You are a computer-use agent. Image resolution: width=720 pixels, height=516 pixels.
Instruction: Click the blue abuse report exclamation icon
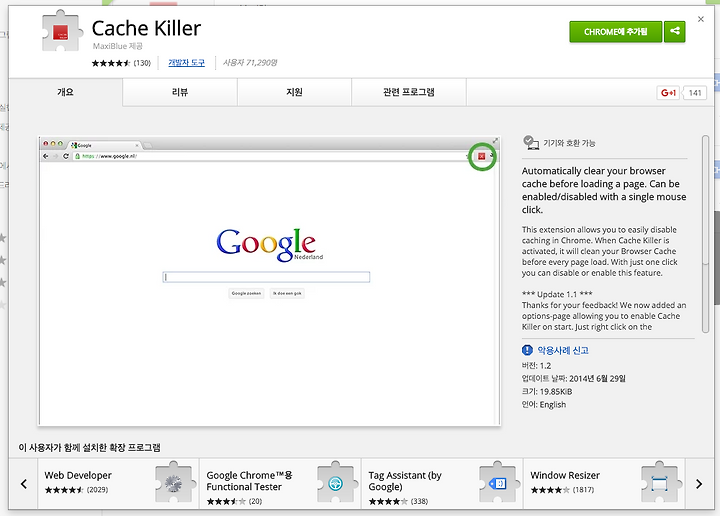pos(527,350)
